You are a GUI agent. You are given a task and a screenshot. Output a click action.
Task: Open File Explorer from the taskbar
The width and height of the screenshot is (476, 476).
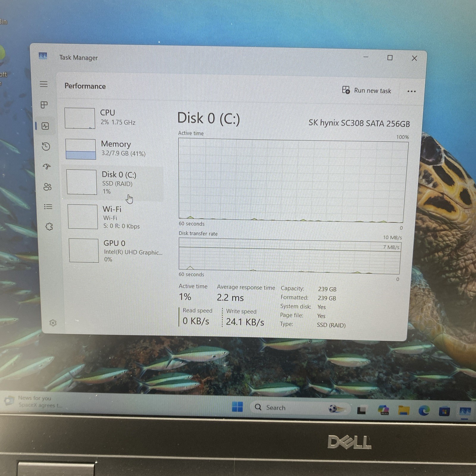tap(404, 411)
